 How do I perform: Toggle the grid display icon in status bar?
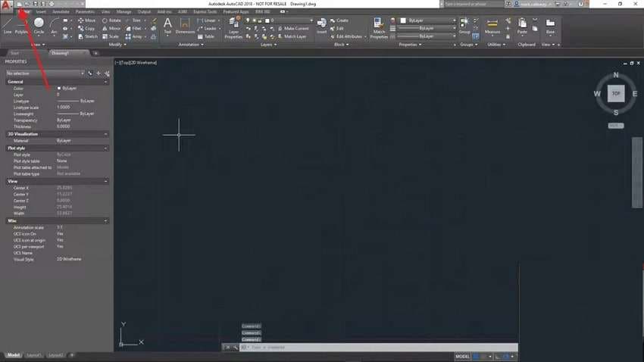pyautogui.click(x=476, y=356)
